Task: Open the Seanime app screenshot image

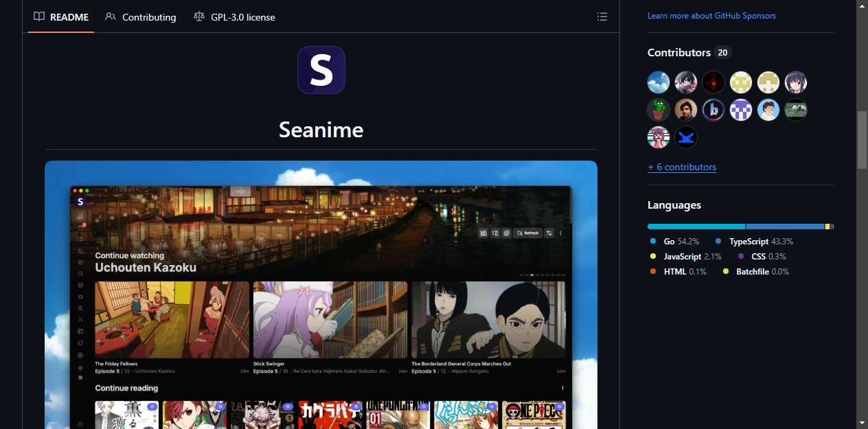Action: [321, 294]
